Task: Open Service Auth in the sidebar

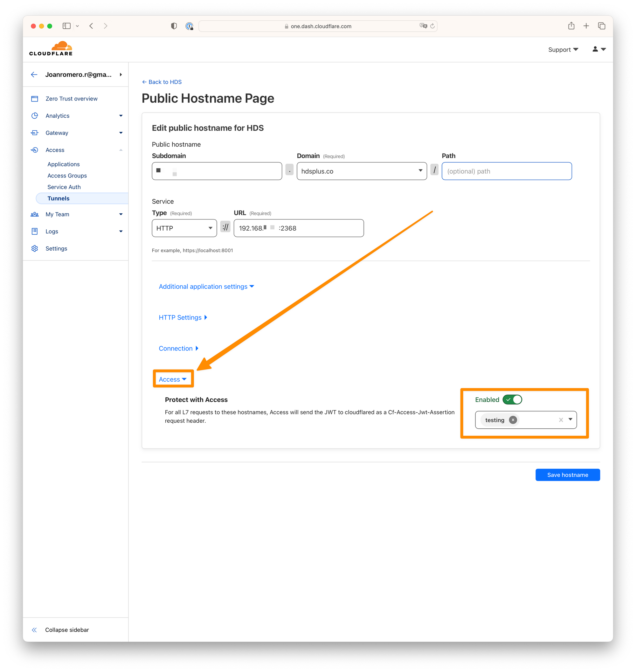Action: click(x=64, y=187)
